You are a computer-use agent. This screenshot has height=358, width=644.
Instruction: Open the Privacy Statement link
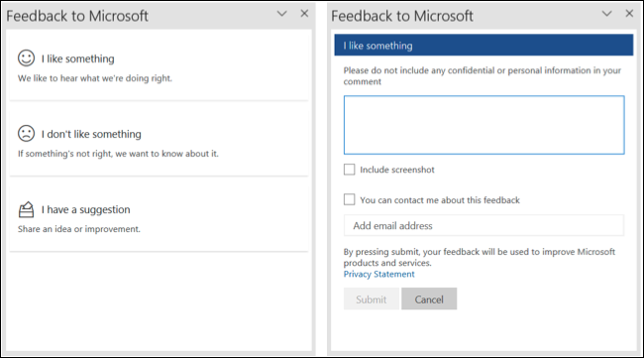[x=378, y=274]
